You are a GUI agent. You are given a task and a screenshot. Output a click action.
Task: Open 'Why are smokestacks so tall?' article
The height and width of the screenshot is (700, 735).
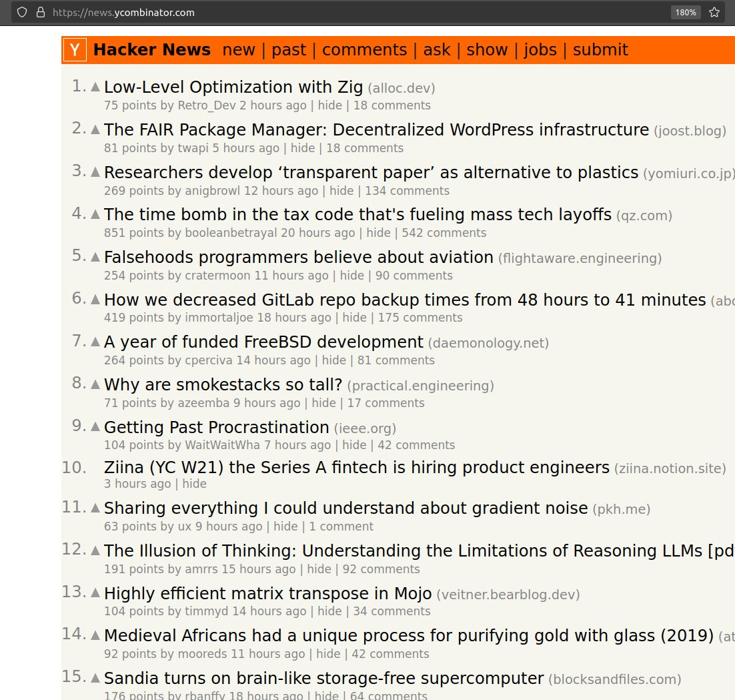pos(223,384)
